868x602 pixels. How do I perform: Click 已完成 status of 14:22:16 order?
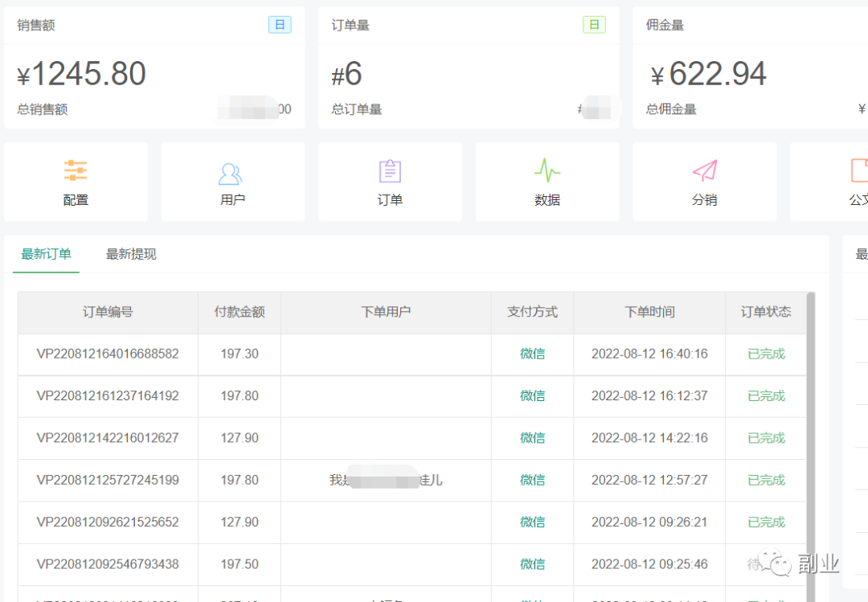766,438
